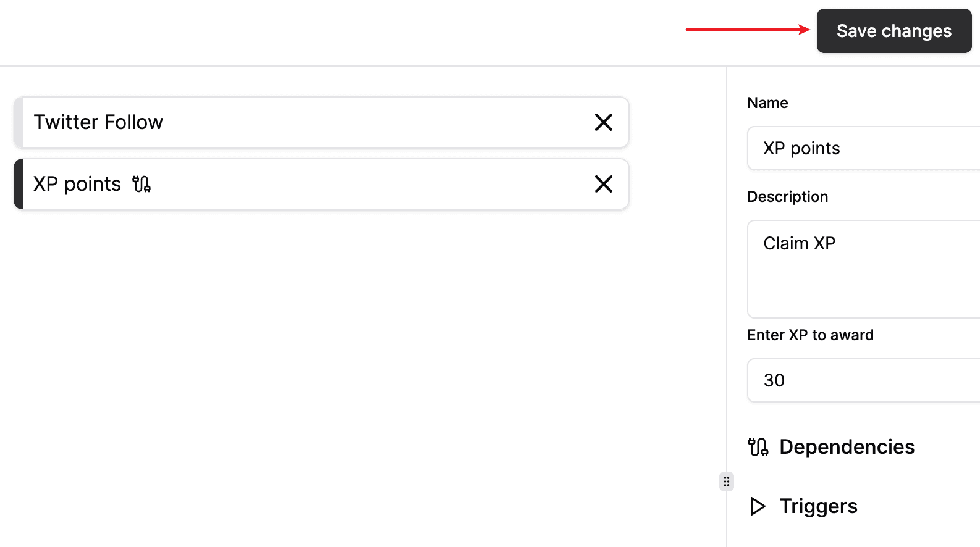Click the Twitter Follow label text
Screen dimensions: 980x547
coord(98,122)
